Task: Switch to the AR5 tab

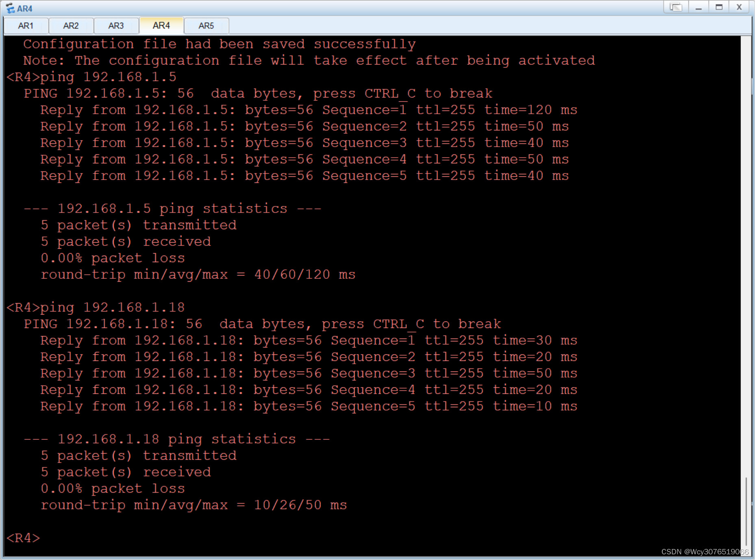Action: pos(206,26)
